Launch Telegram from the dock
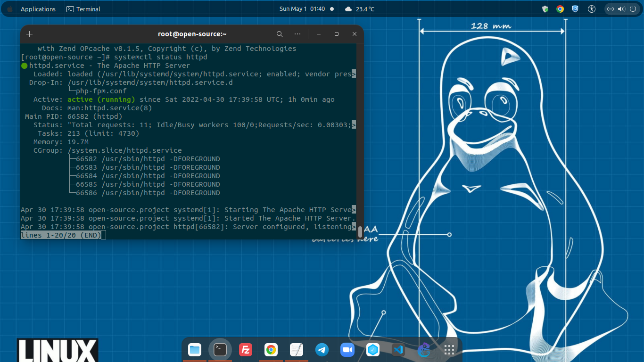This screenshot has width=644, height=362. [x=322, y=350]
